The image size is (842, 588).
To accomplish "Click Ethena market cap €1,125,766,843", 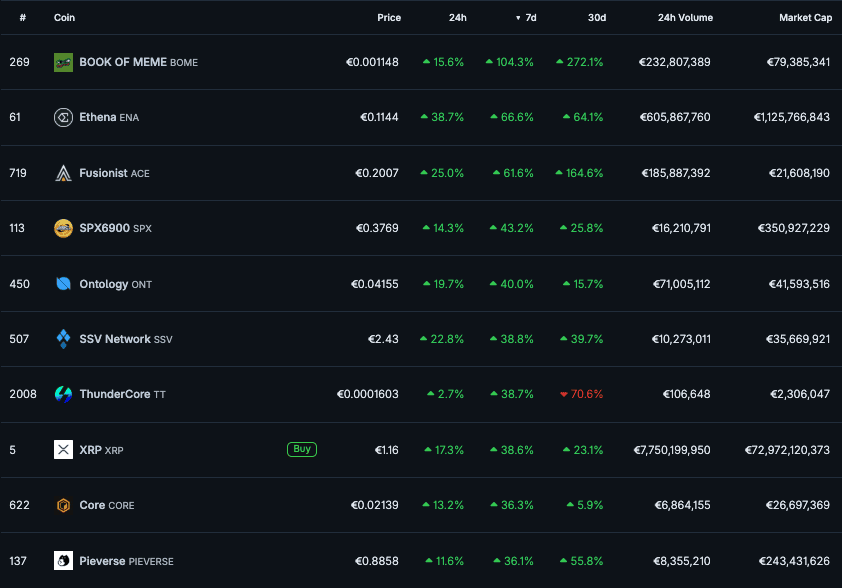I will tap(792, 117).
